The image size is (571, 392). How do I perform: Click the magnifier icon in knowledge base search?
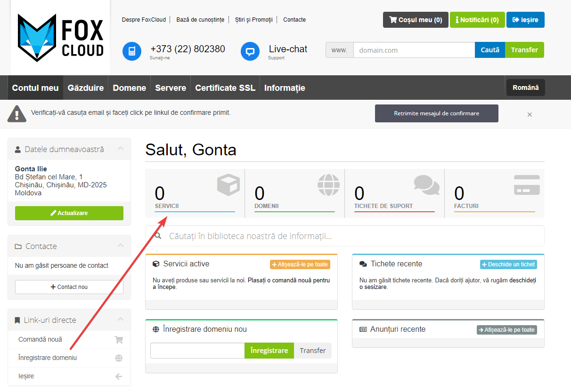tap(158, 236)
